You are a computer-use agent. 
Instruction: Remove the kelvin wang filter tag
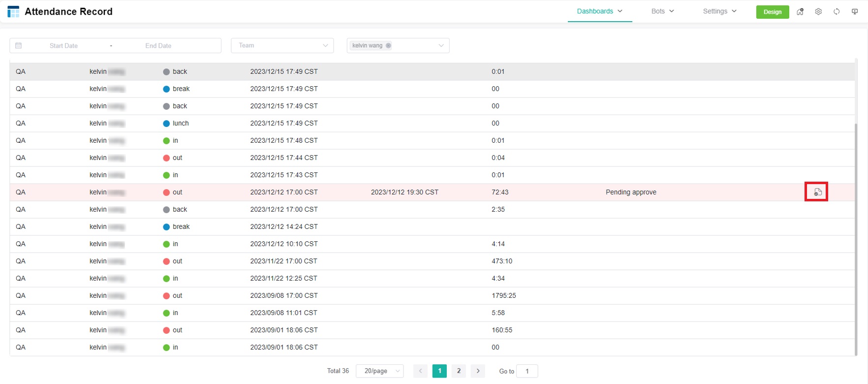(389, 46)
